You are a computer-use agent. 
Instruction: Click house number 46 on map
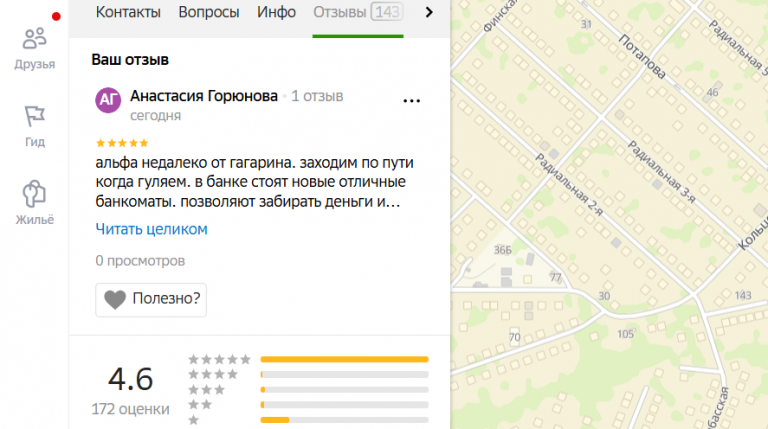713,92
